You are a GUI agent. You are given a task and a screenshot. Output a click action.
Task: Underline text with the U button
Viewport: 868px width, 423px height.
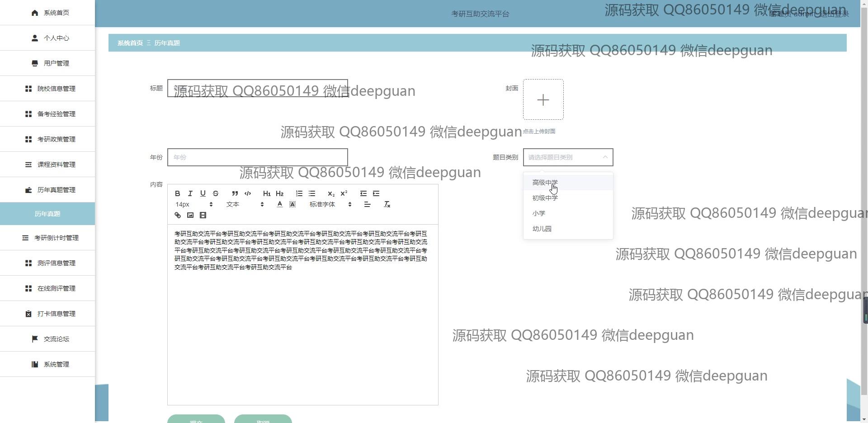(203, 193)
